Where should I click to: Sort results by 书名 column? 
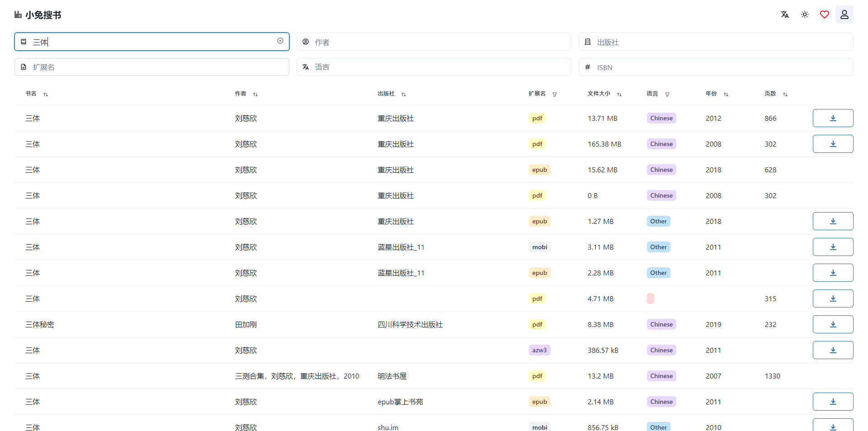pyautogui.click(x=46, y=94)
